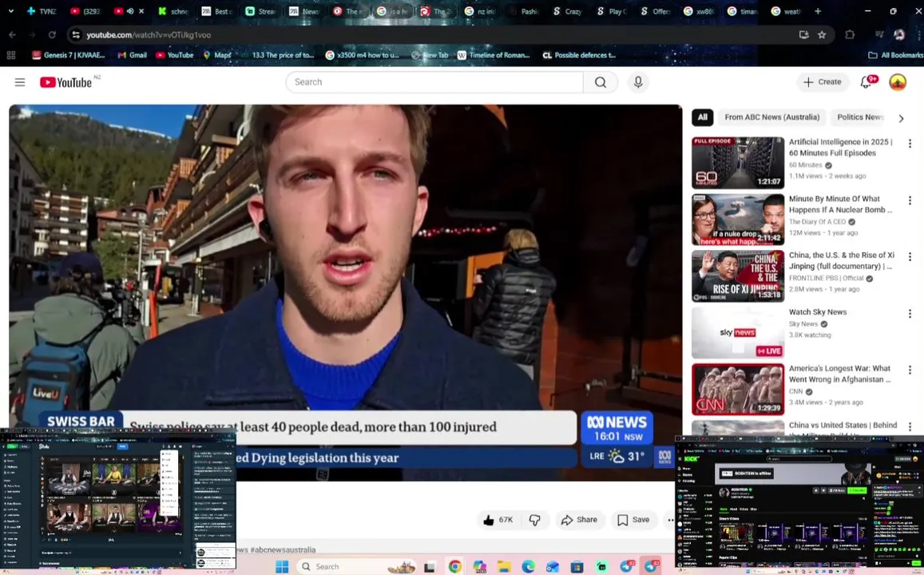Open Microsoft Store from the taskbar
The width and height of the screenshot is (924, 575).
click(577, 567)
